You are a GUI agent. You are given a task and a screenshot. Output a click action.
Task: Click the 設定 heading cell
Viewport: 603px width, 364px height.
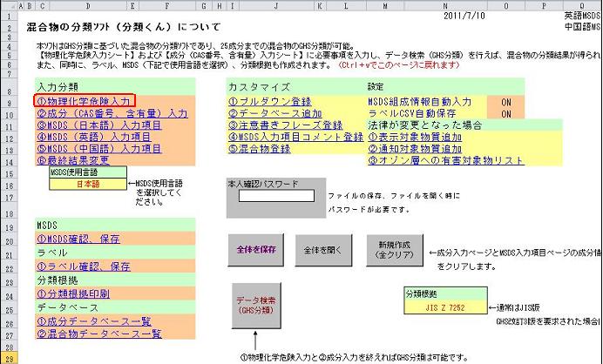coord(376,87)
